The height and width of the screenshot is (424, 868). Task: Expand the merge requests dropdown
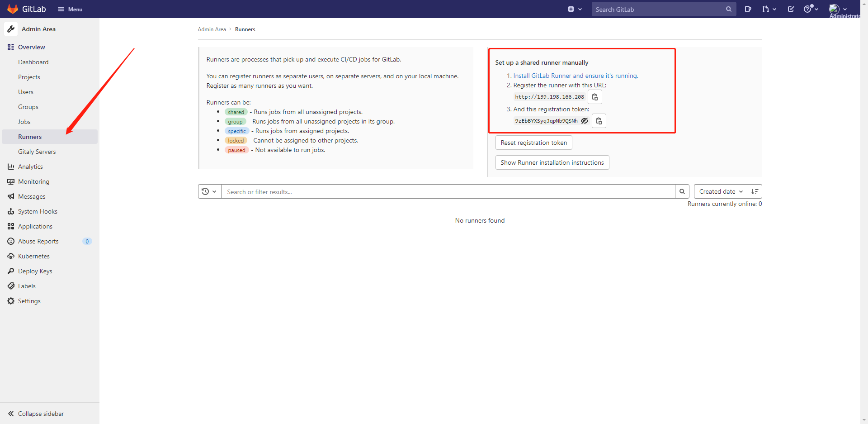pyautogui.click(x=769, y=9)
